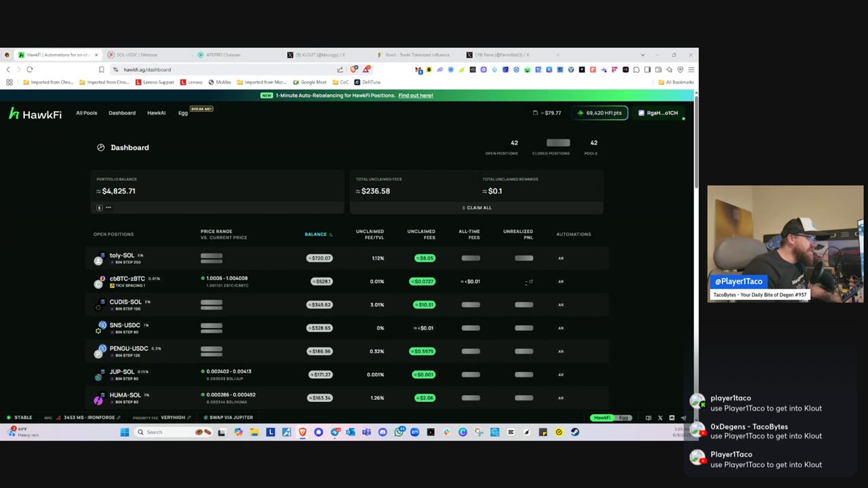
Task: Click the Dashboard pie chart icon
Action: (100, 148)
